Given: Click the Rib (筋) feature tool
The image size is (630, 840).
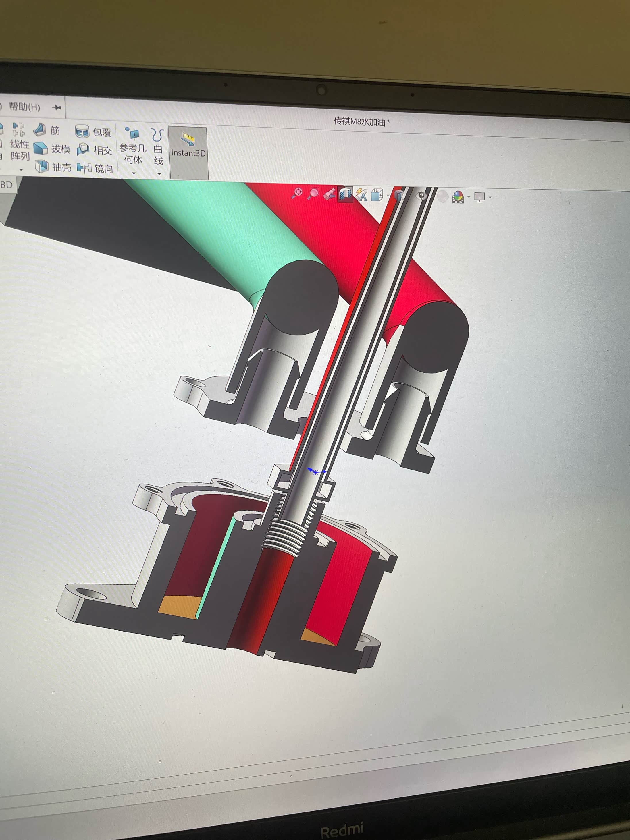Looking at the screenshot, I should tap(47, 131).
